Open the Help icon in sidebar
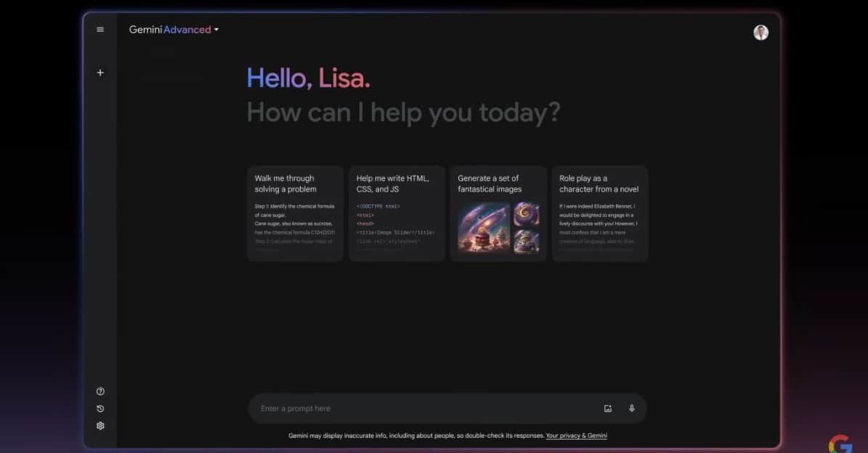This screenshot has height=453, width=868. pos(100,391)
